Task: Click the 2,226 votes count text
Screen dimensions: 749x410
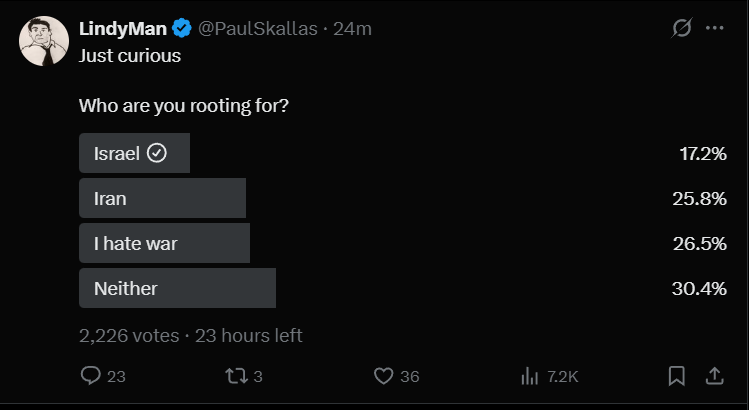Action: [x=129, y=335]
